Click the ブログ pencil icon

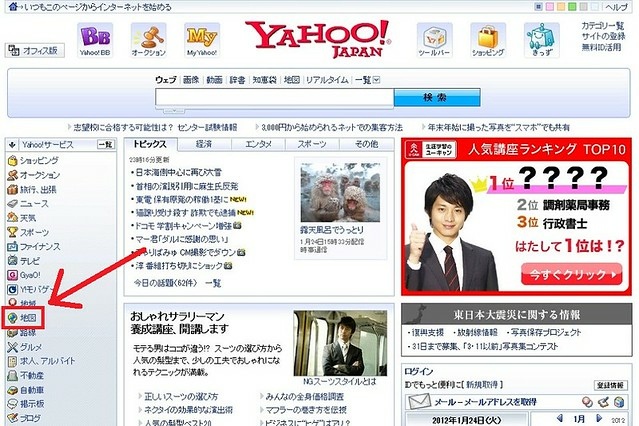coord(13,418)
